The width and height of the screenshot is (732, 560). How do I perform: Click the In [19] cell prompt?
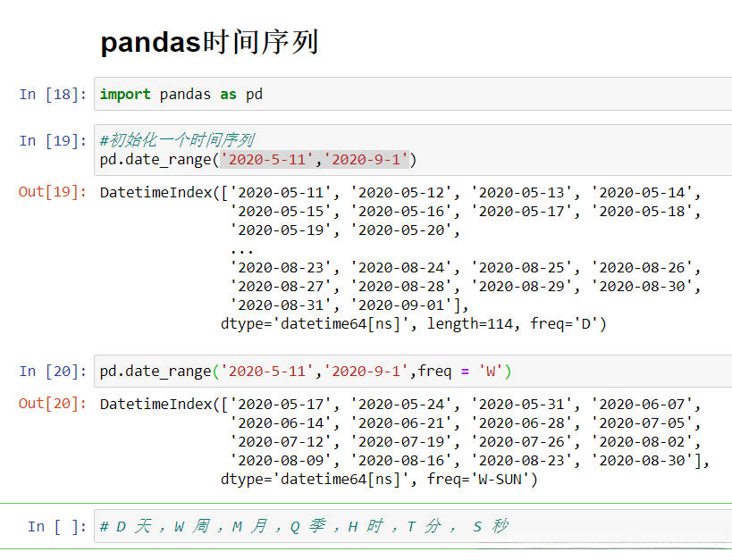point(53,141)
